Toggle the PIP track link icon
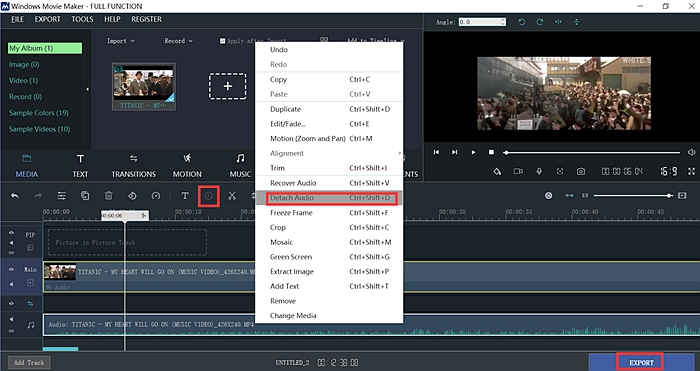Viewport: 700px width, 371px height. click(x=11, y=253)
